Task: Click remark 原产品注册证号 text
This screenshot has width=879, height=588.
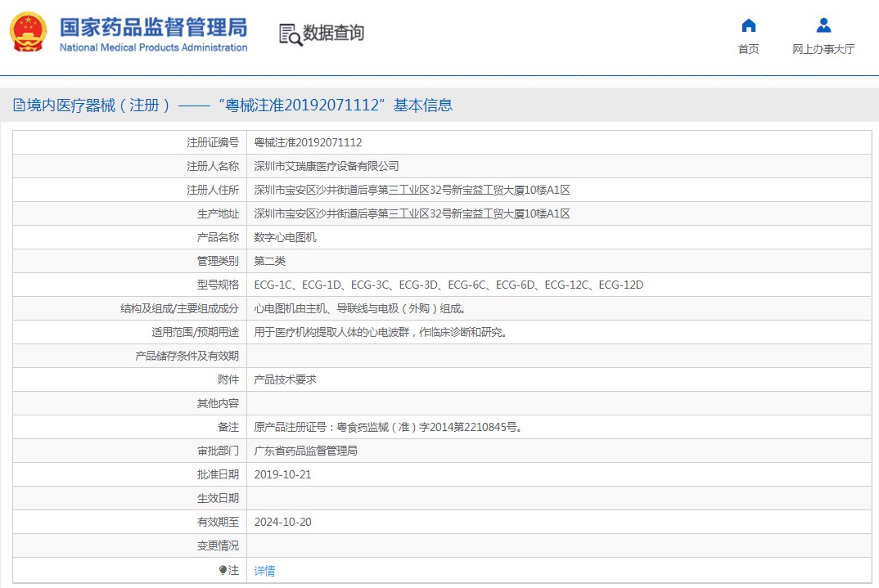Action: click(389, 427)
